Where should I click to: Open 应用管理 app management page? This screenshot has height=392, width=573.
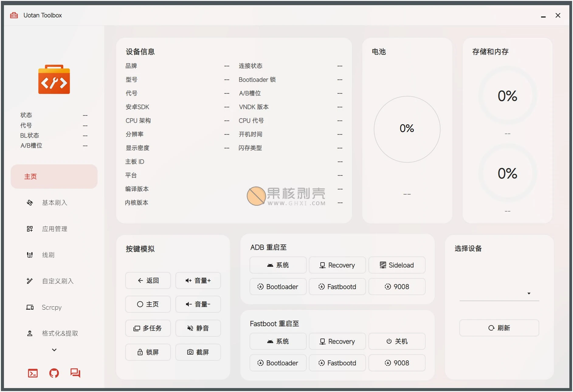point(54,229)
